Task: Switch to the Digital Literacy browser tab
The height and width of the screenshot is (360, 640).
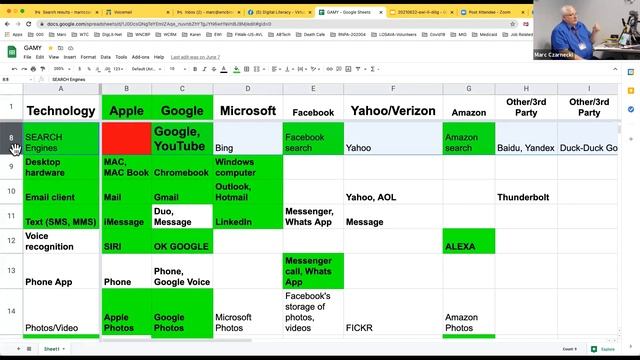Action: tap(279, 12)
